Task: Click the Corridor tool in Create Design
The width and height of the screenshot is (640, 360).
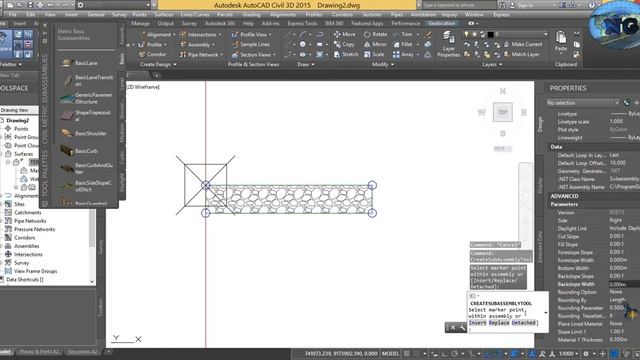Action: coord(152,54)
